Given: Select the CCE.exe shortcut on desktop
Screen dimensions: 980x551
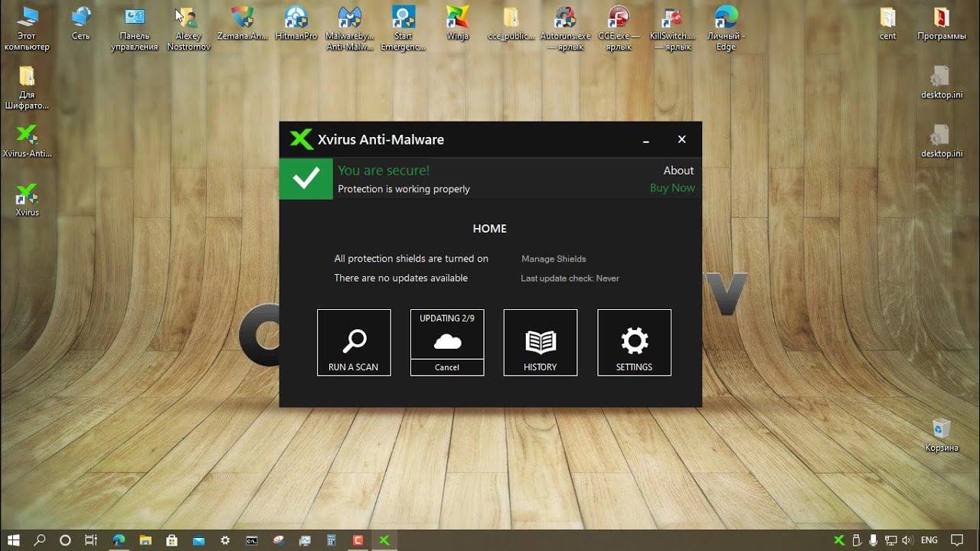Looking at the screenshot, I should 619,28.
